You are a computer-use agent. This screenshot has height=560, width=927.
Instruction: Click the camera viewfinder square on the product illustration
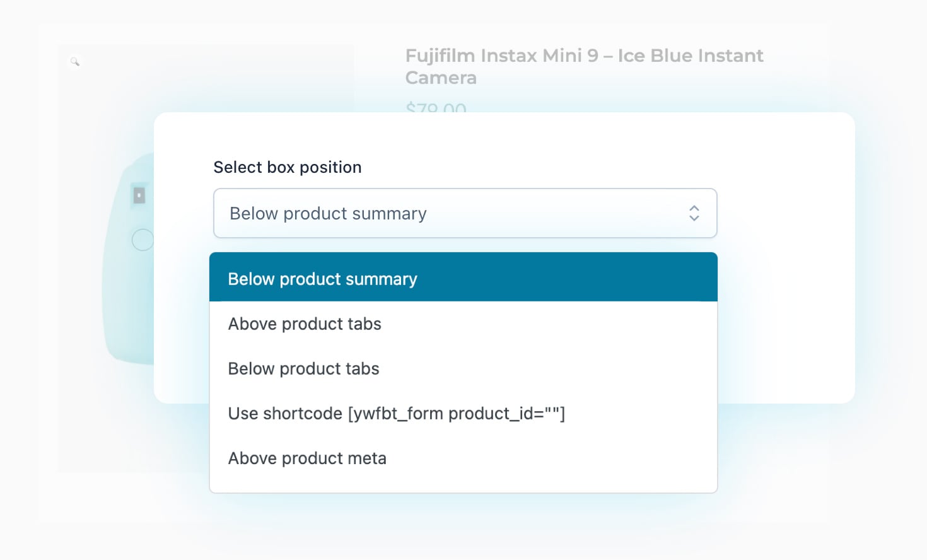(138, 195)
